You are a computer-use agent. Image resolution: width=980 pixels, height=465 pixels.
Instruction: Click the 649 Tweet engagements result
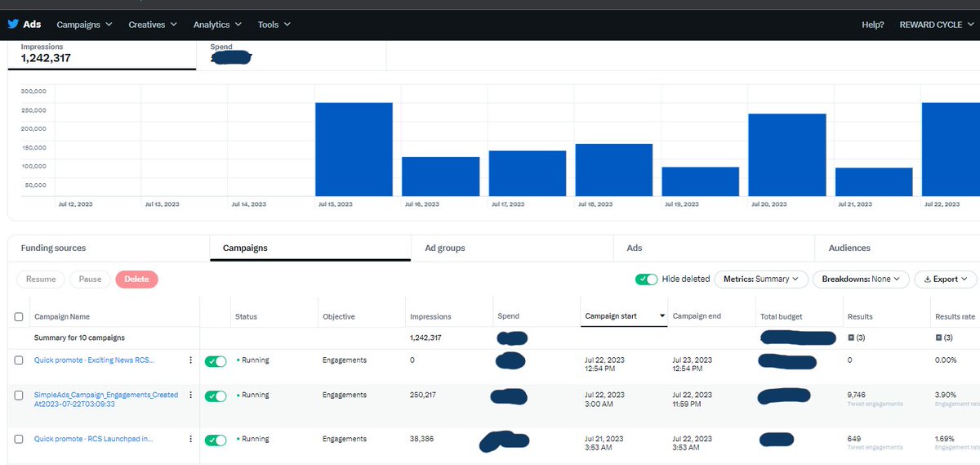click(875, 442)
